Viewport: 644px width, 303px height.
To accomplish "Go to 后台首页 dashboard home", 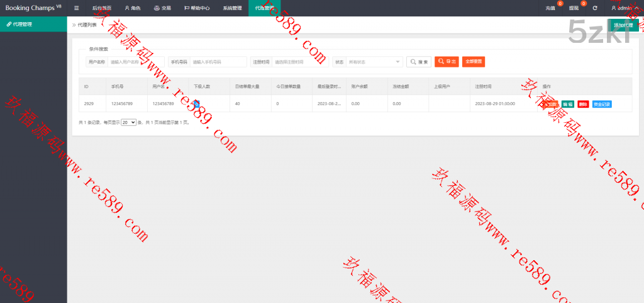I will [101, 8].
